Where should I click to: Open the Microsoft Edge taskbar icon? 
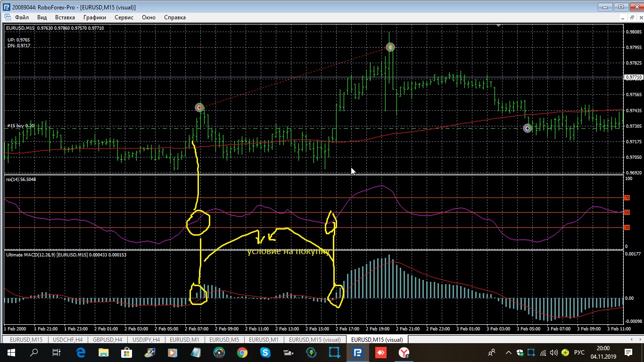tap(80, 352)
